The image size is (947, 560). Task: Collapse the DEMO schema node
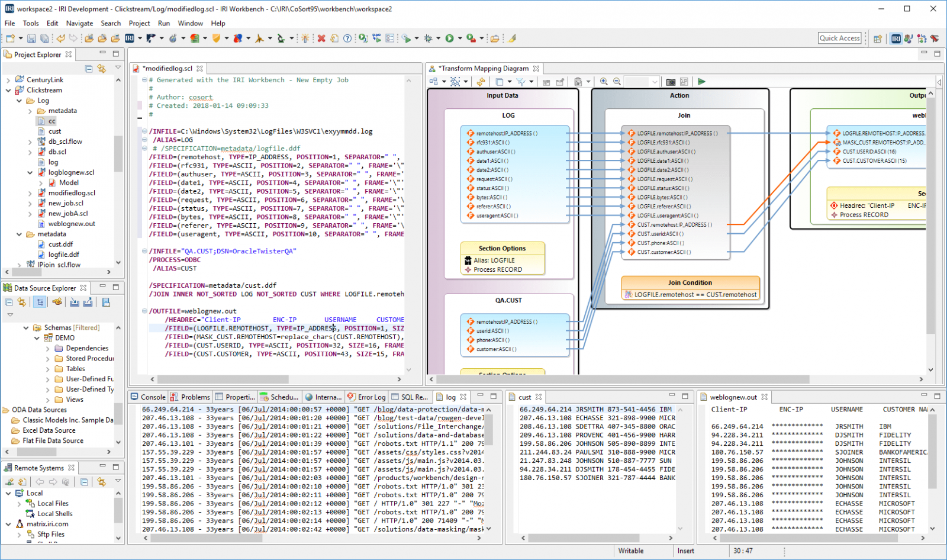pos(37,338)
